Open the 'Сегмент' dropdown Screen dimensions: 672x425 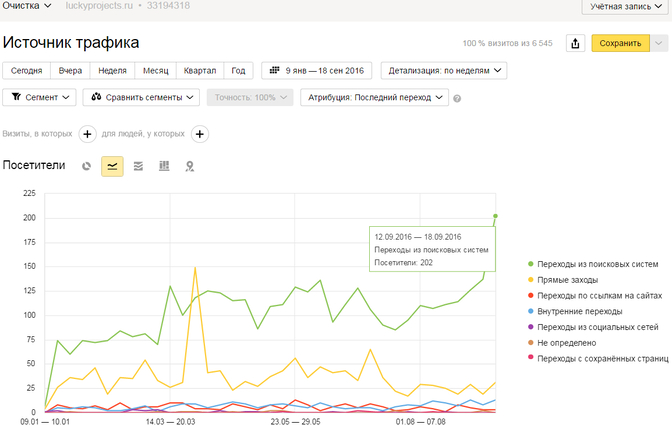tap(40, 97)
